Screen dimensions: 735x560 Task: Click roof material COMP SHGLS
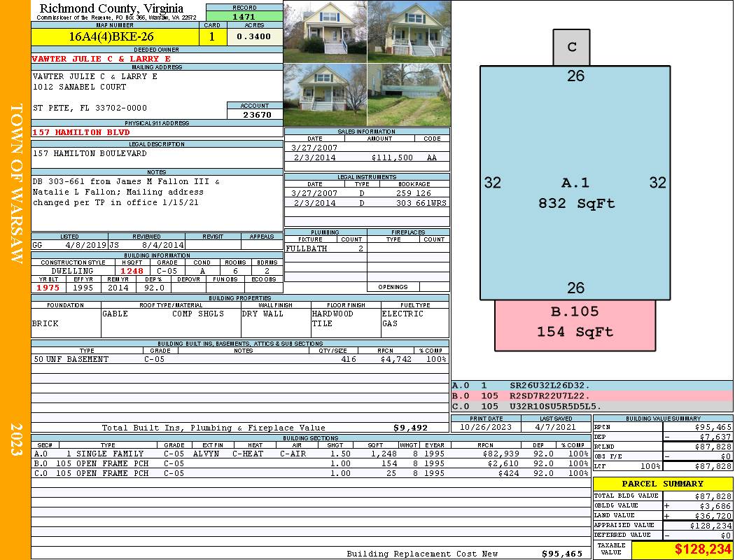point(198,314)
